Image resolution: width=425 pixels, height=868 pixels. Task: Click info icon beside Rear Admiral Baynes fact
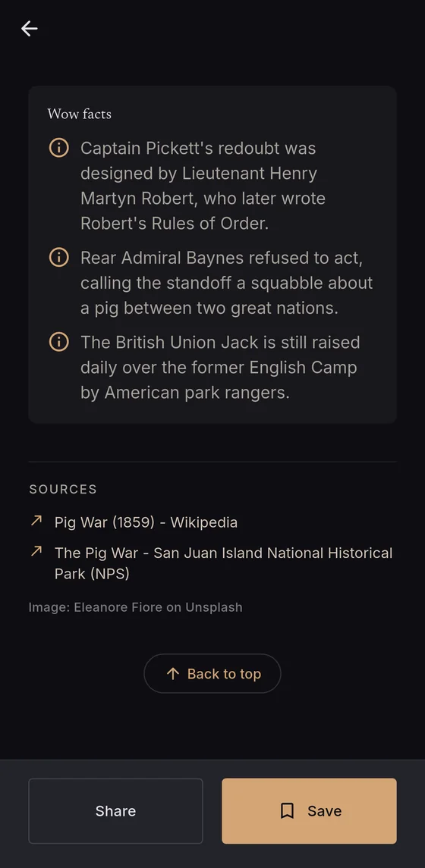tap(58, 258)
